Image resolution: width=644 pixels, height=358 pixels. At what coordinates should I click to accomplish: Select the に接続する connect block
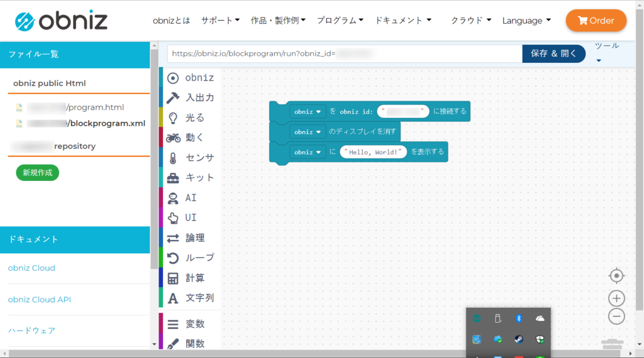point(450,111)
